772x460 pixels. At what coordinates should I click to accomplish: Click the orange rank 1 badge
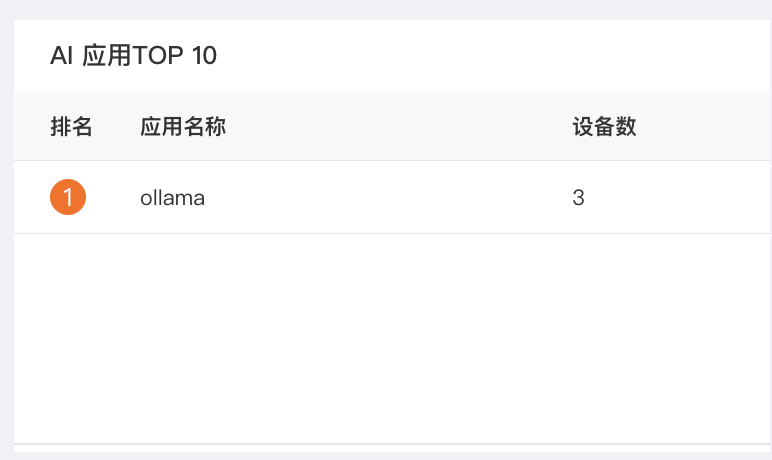[x=68, y=197]
